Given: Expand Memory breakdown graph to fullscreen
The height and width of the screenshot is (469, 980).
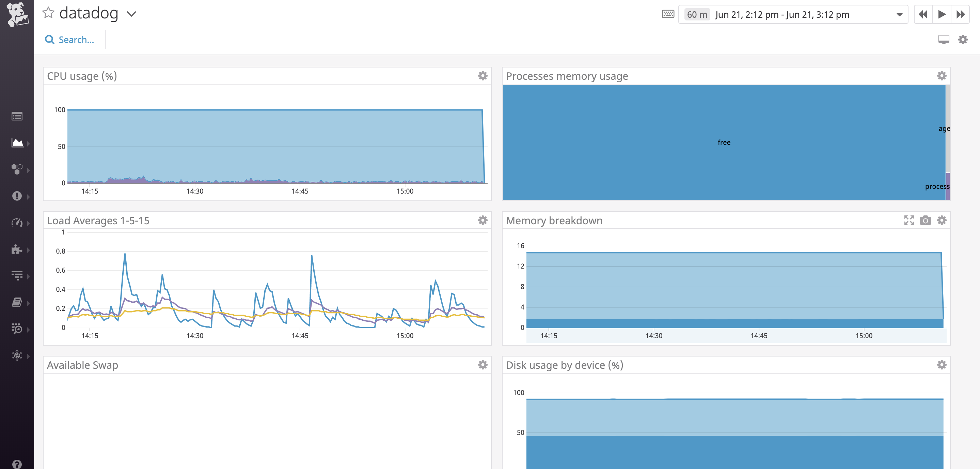Looking at the screenshot, I should coord(909,220).
